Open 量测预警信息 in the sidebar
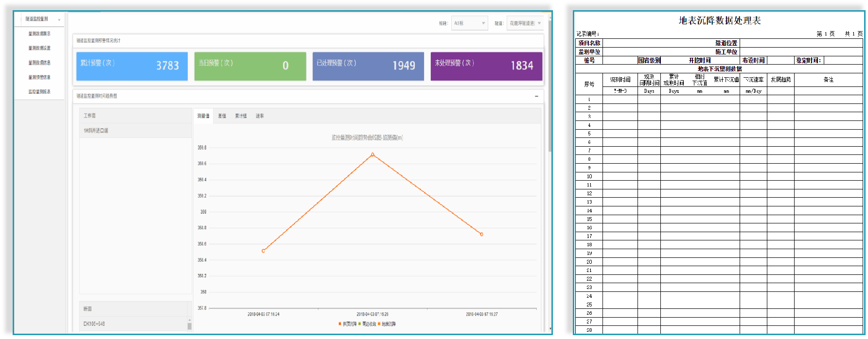868x339 pixels. [39, 77]
